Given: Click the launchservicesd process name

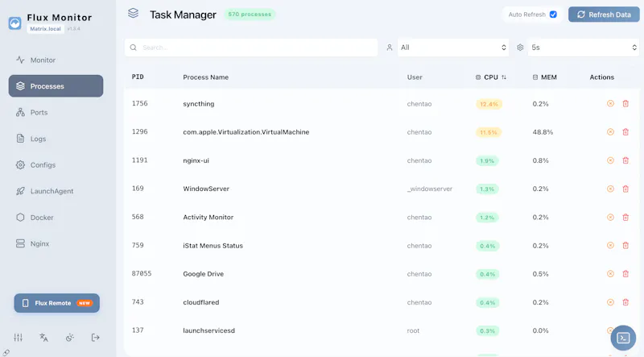Looking at the screenshot, I should (208, 330).
